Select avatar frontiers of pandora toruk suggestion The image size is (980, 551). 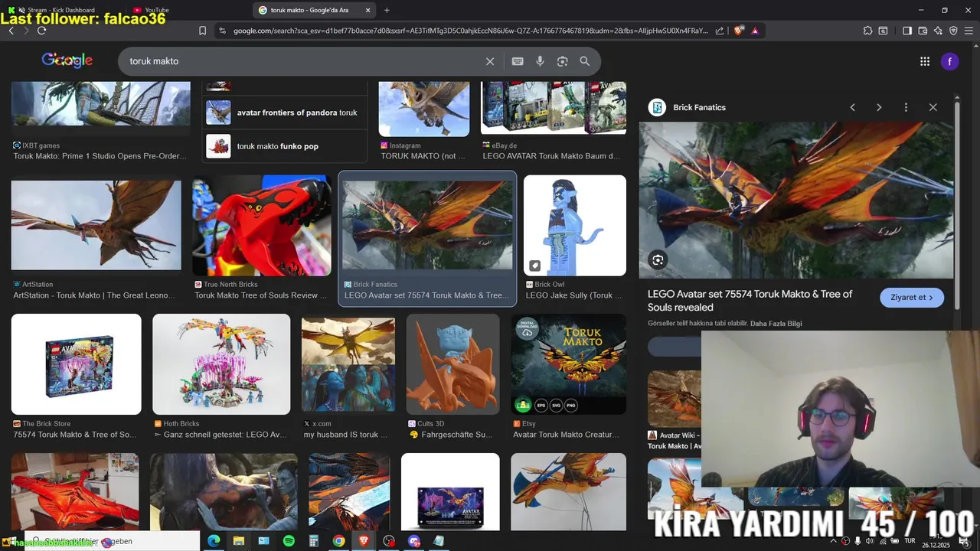click(x=284, y=112)
